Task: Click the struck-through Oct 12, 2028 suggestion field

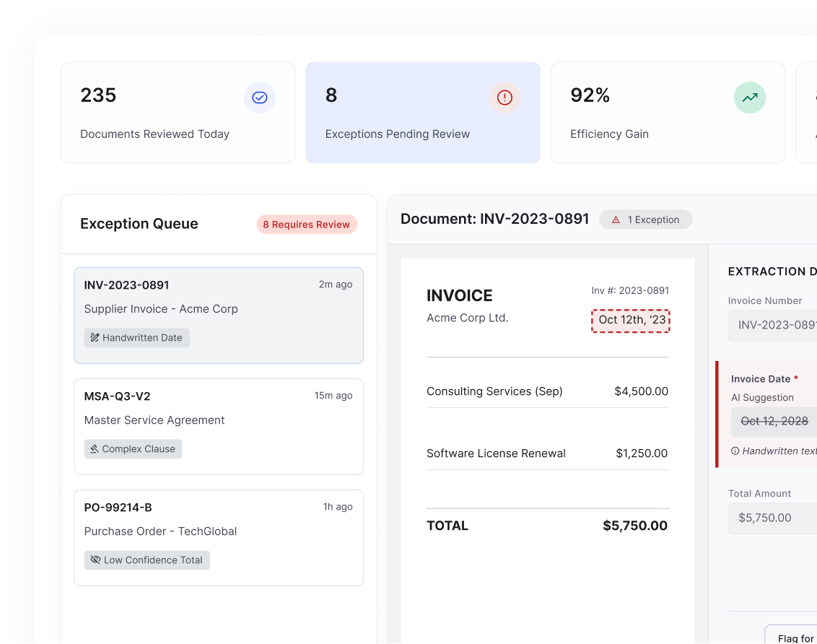Action: [774, 422]
